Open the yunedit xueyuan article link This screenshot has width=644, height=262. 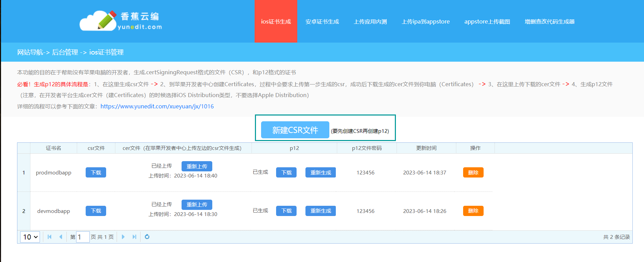coord(157,106)
